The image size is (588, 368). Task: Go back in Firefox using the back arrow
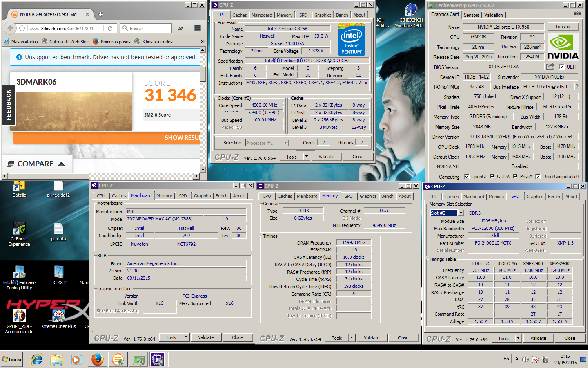coord(10,28)
